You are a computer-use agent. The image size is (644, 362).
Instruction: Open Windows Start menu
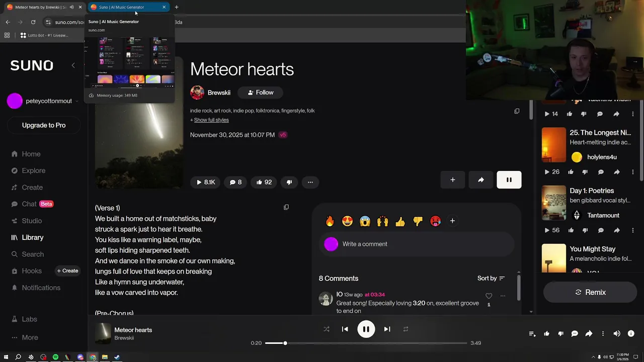pyautogui.click(x=6, y=357)
